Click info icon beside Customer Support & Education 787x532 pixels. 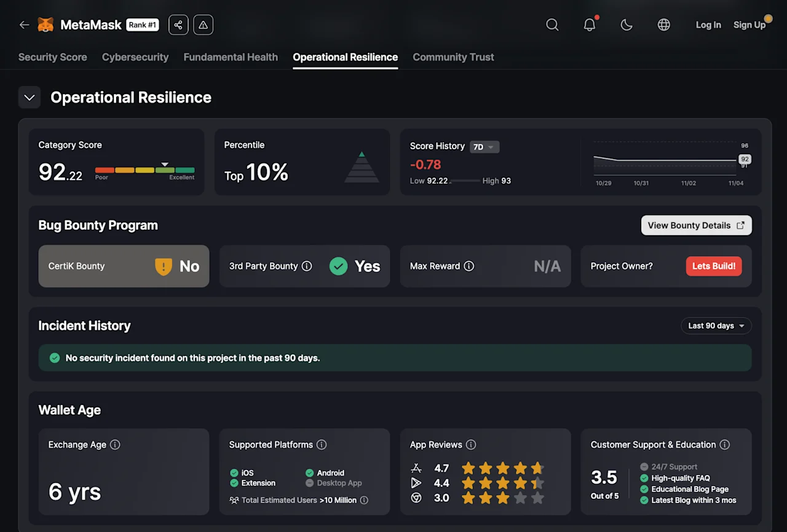pyautogui.click(x=725, y=445)
